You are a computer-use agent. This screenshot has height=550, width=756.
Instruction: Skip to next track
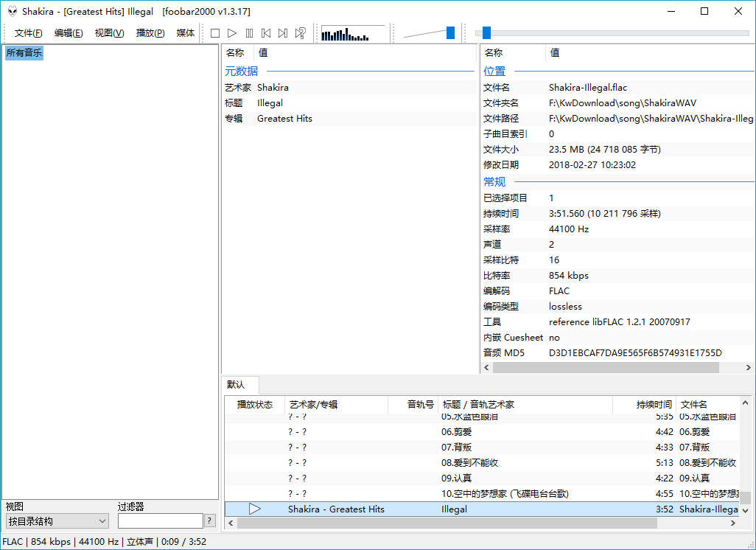point(282,32)
